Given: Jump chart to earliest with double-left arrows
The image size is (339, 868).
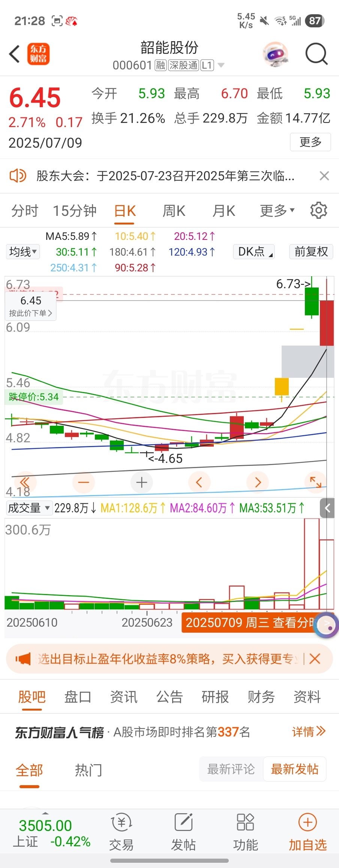Looking at the screenshot, I should tap(25, 482).
